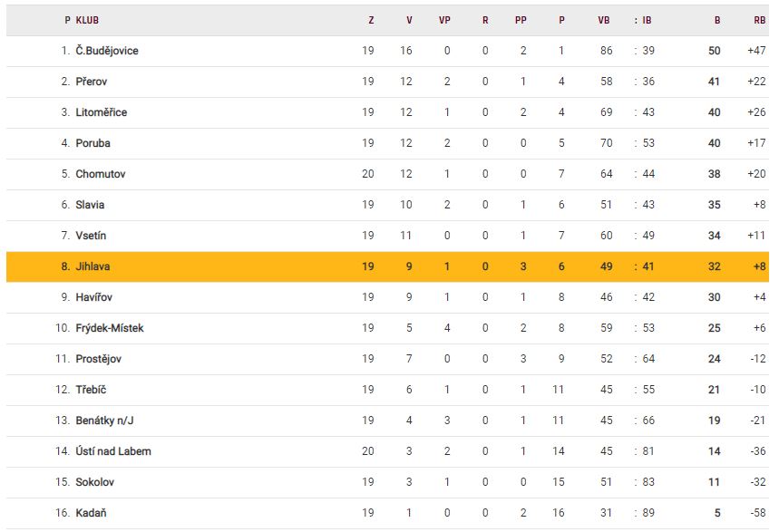Select Sokolov in the table
Viewport: 779px width, 532px height.
[x=95, y=482]
